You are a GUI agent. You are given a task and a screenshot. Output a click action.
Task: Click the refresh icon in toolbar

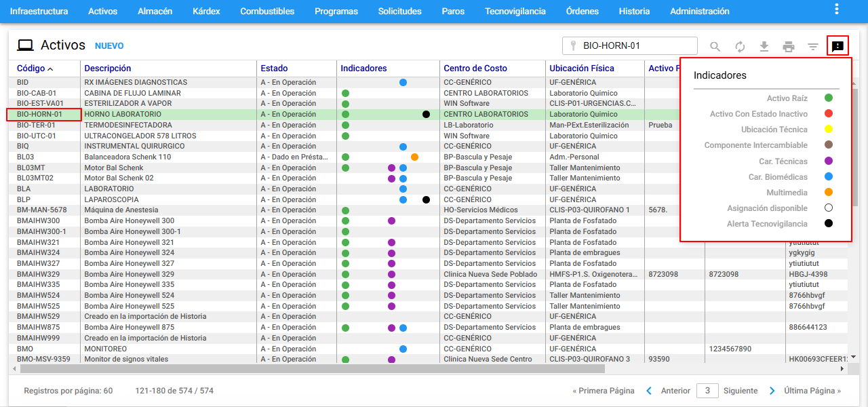tap(740, 47)
